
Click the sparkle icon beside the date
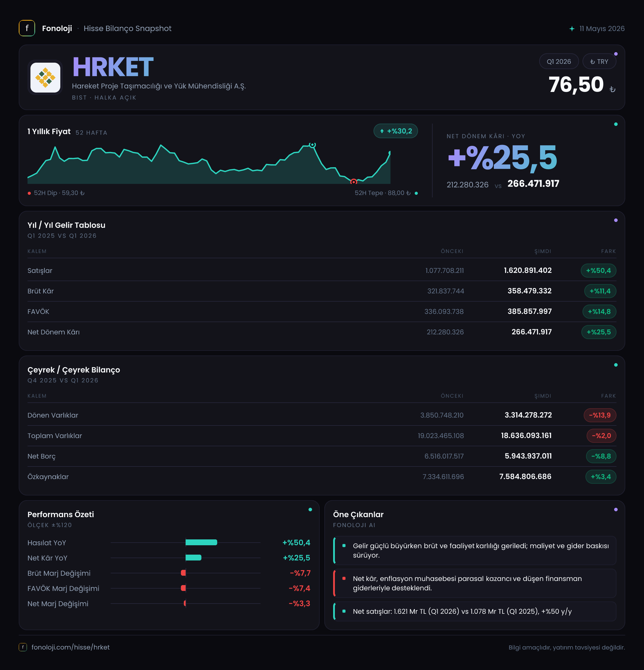pyautogui.click(x=572, y=29)
